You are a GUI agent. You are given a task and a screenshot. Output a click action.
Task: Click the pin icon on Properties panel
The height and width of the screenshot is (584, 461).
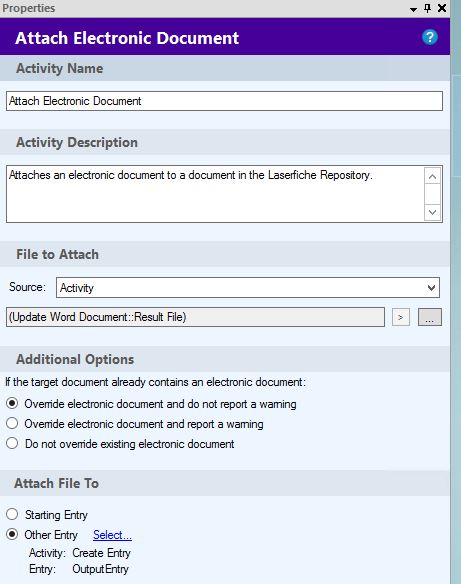coord(427,8)
